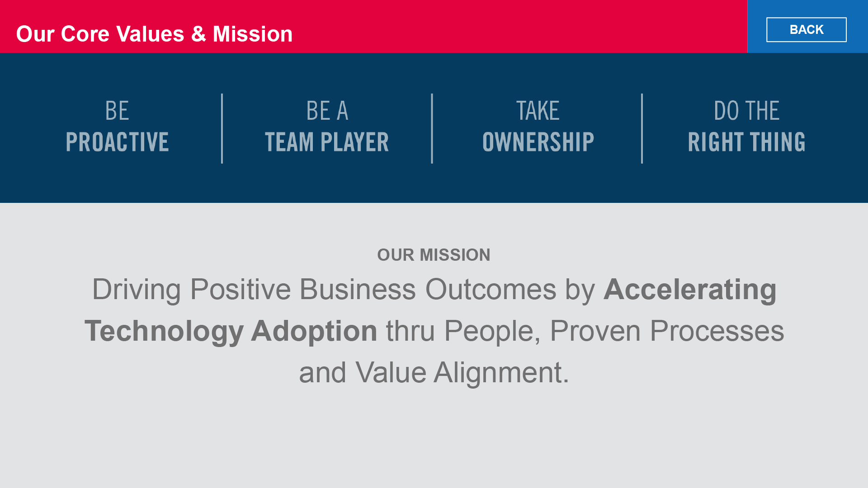
Task: Click 'Driving Positive Business Outcomes' text
Action: pyautogui.click(x=324, y=289)
